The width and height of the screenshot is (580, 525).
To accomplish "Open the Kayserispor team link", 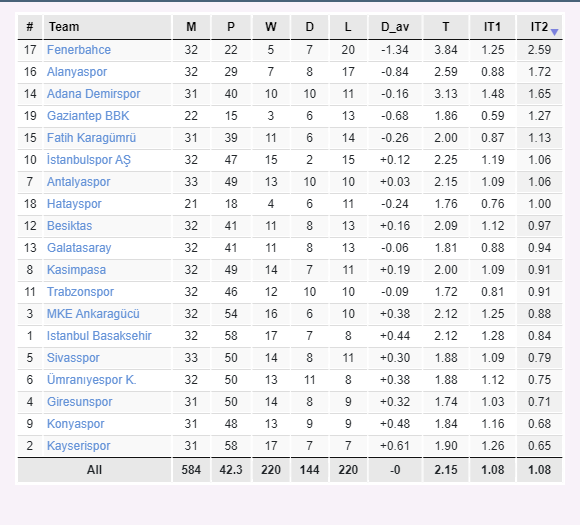I will [x=78, y=446].
